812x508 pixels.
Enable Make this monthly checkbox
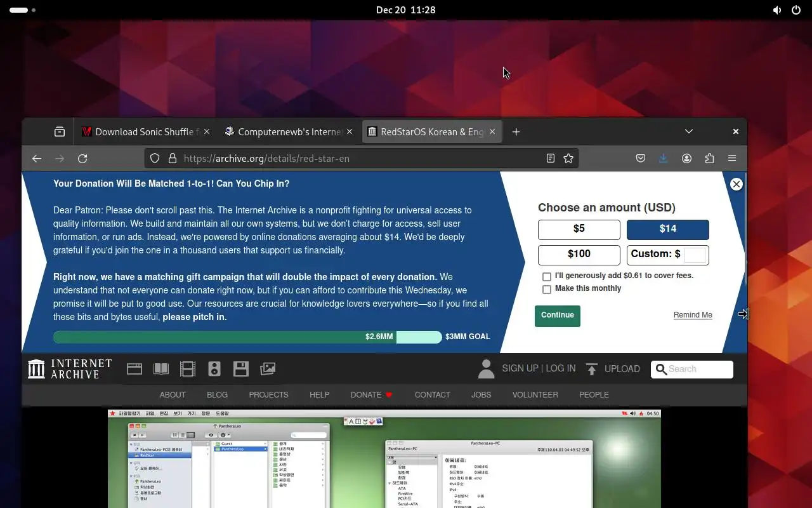point(547,290)
